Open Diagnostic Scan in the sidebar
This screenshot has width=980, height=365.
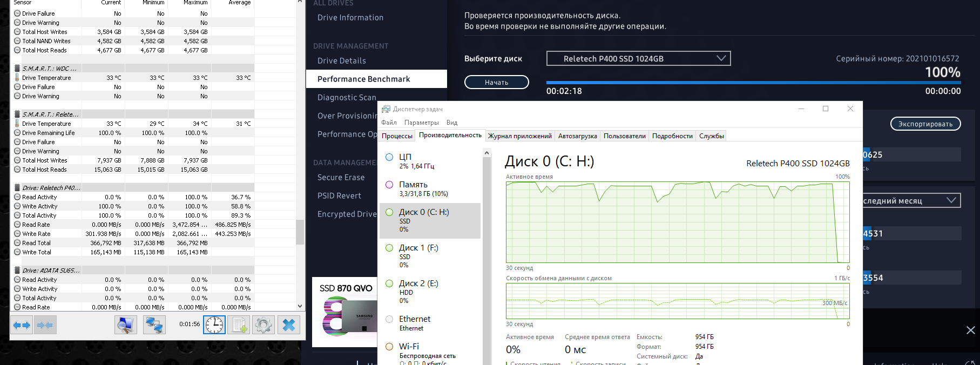point(347,97)
